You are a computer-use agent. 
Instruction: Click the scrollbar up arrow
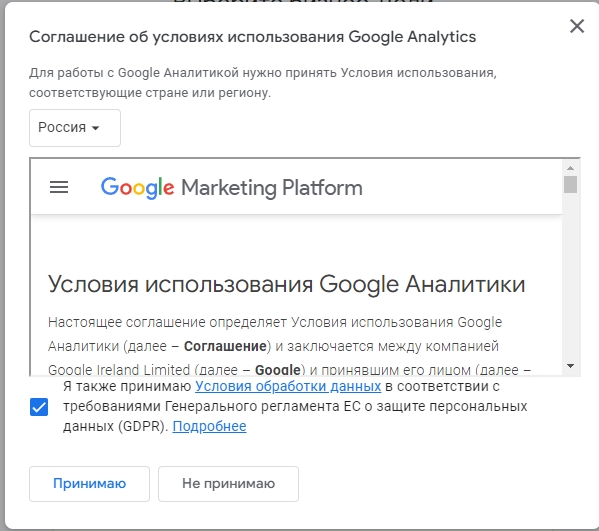(x=570, y=168)
